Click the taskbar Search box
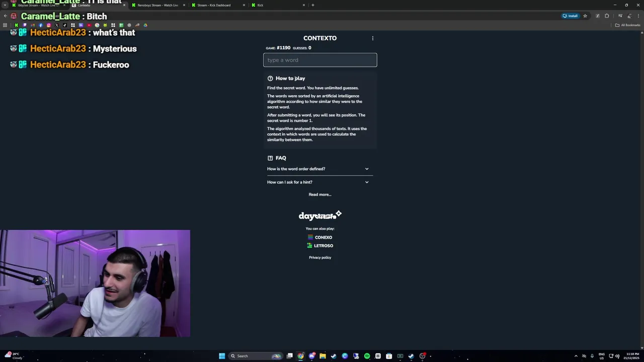This screenshot has height=362, width=644. coord(256,356)
